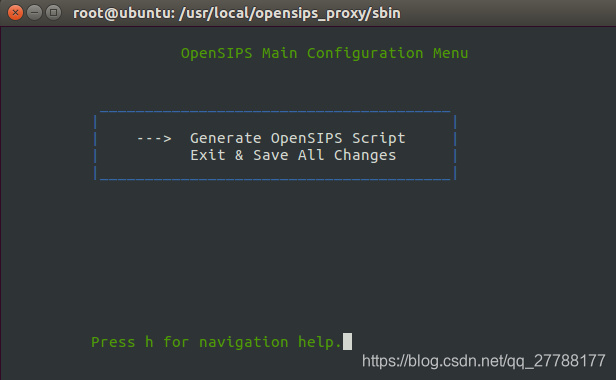
Task: Click the top border of the menu box
Action: pyautogui.click(x=275, y=112)
